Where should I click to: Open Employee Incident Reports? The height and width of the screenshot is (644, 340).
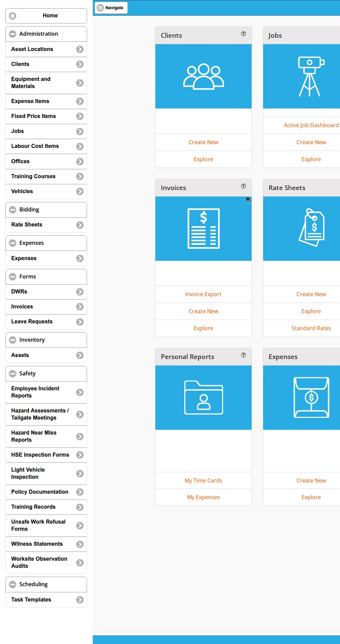(x=46, y=392)
